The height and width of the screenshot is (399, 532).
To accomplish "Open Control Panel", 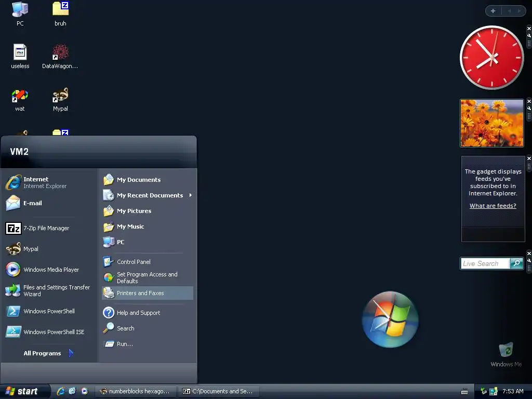I will [147, 262].
